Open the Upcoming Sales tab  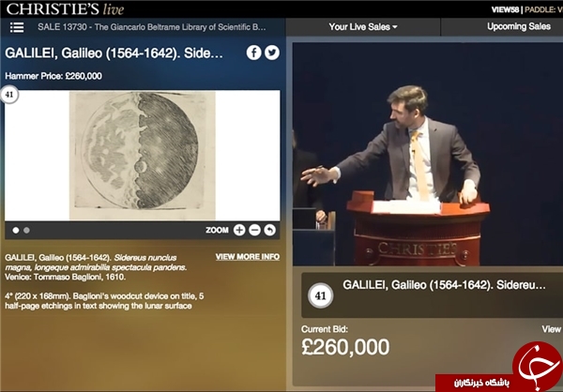coord(519,26)
